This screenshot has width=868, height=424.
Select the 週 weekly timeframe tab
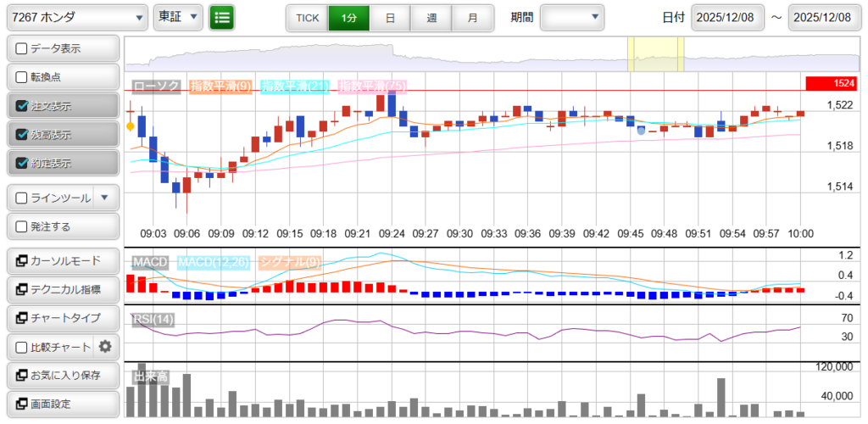pos(431,18)
